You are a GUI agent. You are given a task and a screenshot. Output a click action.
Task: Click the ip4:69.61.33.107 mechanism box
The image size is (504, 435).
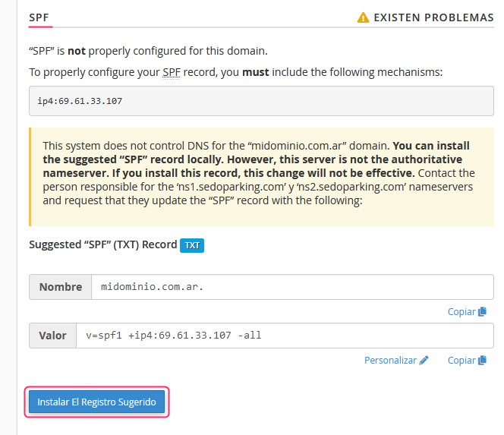pyautogui.click(x=261, y=101)
